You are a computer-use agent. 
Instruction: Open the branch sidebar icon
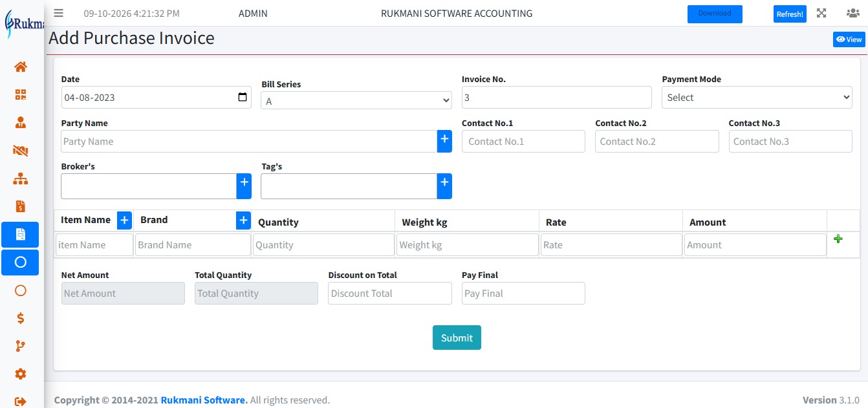coord(21,346)
